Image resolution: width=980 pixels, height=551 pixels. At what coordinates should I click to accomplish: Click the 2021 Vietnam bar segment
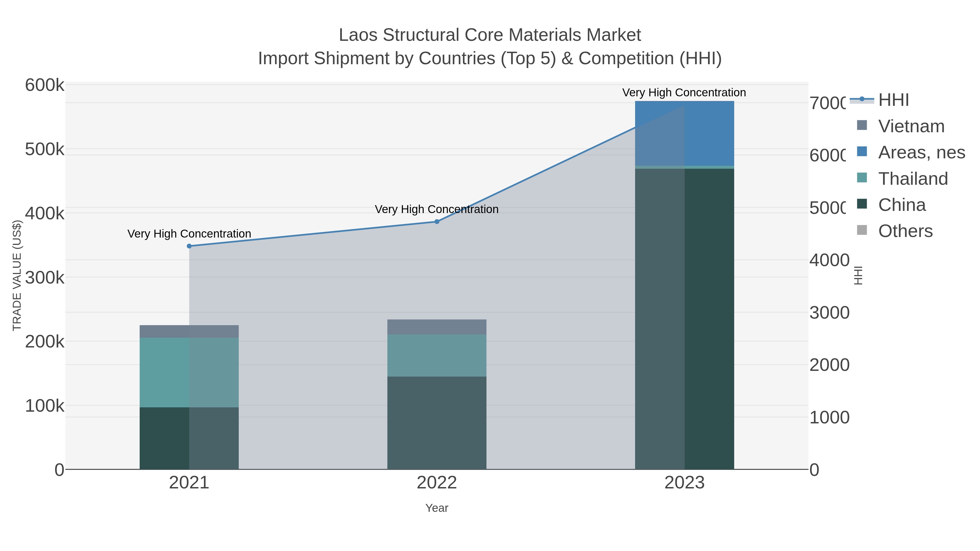point(189,332)
